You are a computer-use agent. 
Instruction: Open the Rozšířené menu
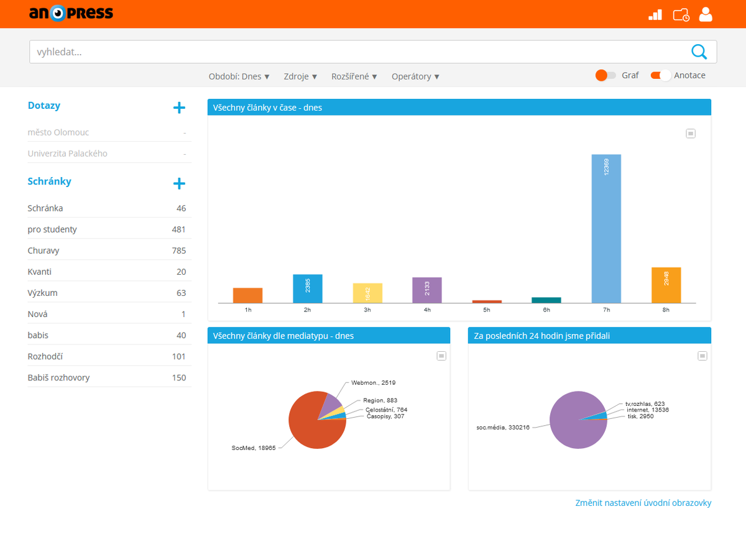(354, 76)
